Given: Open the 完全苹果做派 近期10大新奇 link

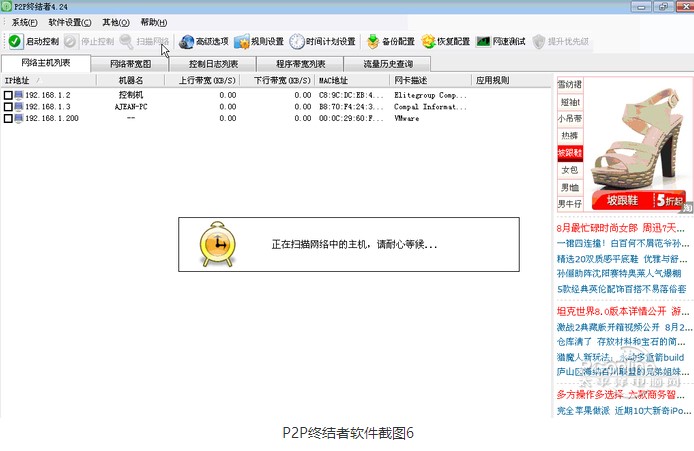Looking at the screenshot, I should [624, 411].
